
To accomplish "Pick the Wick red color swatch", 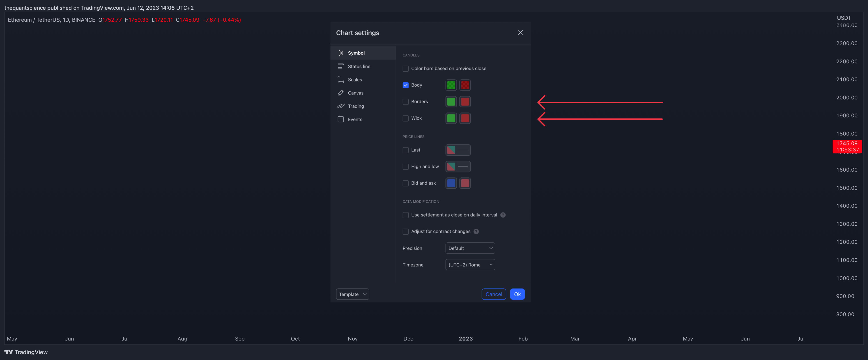I will point(465,118).
